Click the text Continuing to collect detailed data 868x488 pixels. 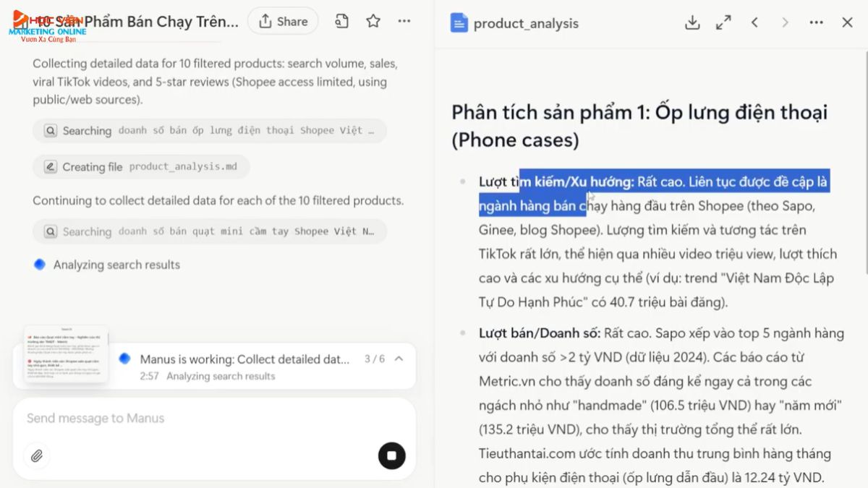pos(218,200)
